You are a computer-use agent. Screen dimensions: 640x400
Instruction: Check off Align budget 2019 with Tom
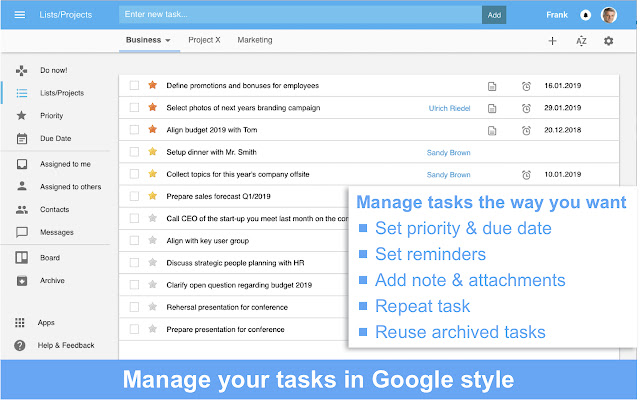point(134,129)
